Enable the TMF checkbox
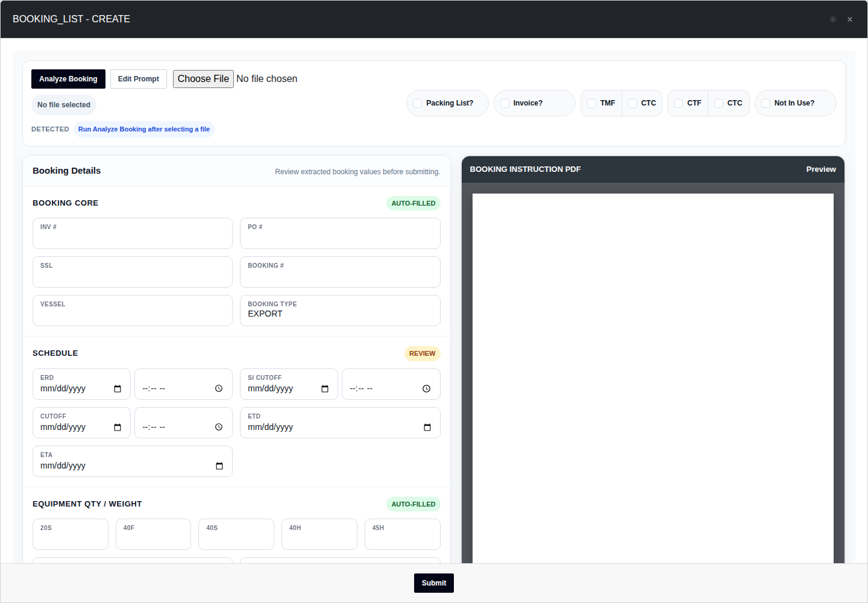Viewport: 868px width, 603px height. pyautogui.click(x=592, y=103)
